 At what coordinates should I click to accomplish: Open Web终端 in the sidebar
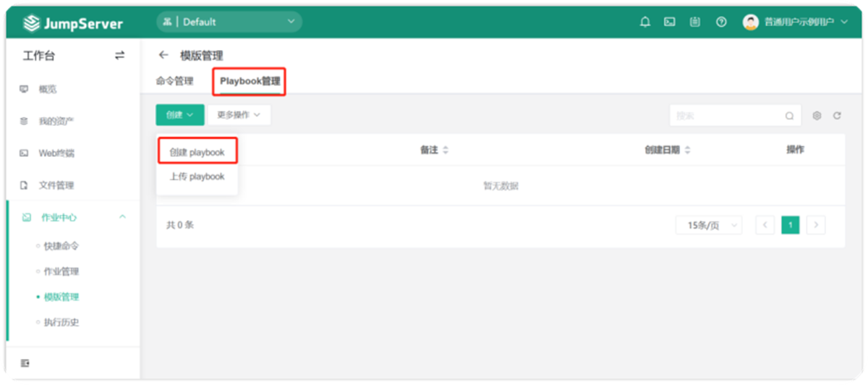point(56,153)
